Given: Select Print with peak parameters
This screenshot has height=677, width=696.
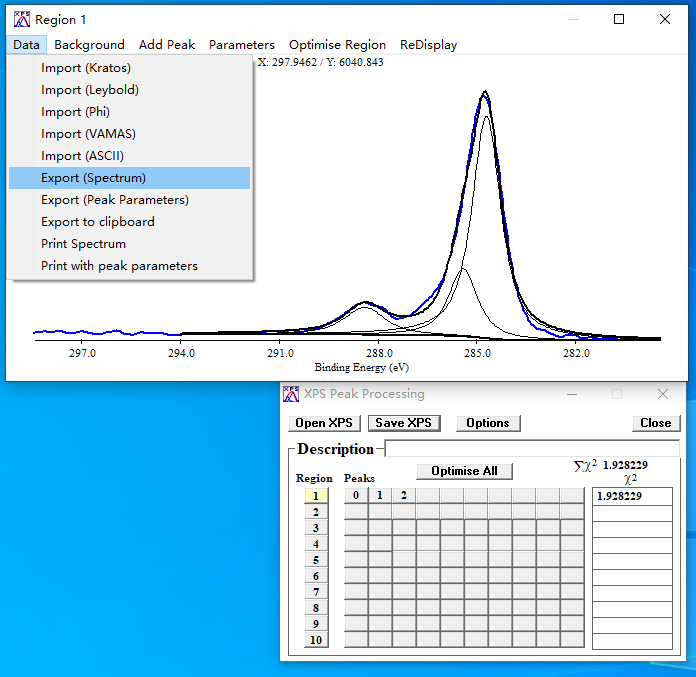Looking at the screenshot, I should [x=129, y=266].
